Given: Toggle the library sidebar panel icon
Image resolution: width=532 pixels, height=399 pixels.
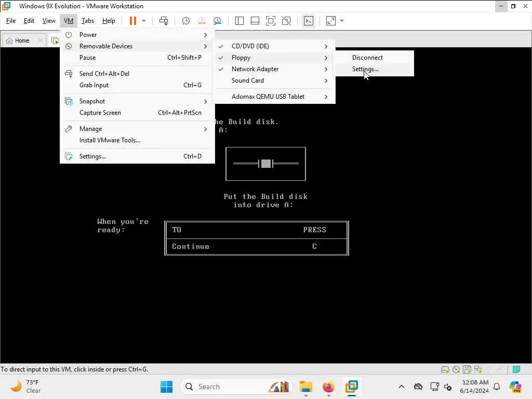Looking at the screenshot, I should point(239,21).
